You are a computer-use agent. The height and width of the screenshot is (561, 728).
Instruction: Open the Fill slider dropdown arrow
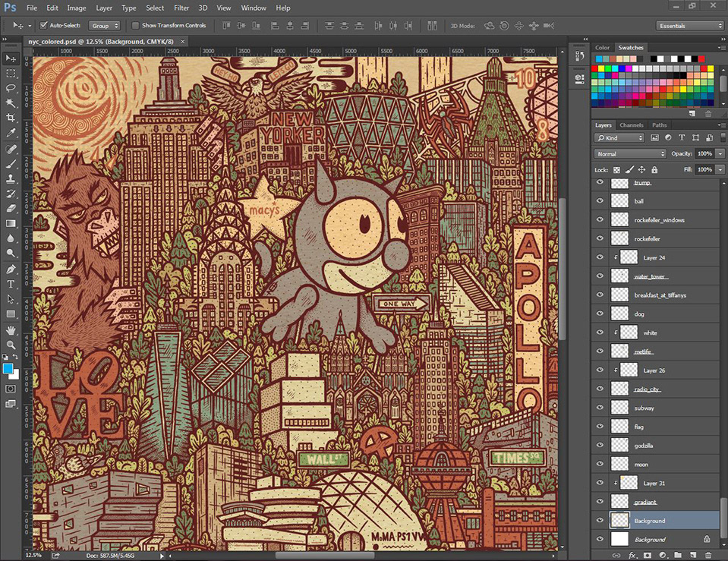(x=720, y=169)
